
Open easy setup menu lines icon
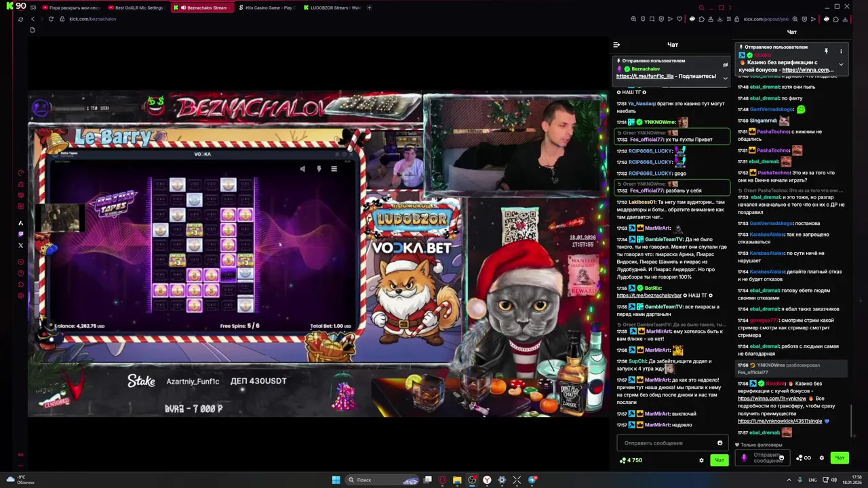730,19
